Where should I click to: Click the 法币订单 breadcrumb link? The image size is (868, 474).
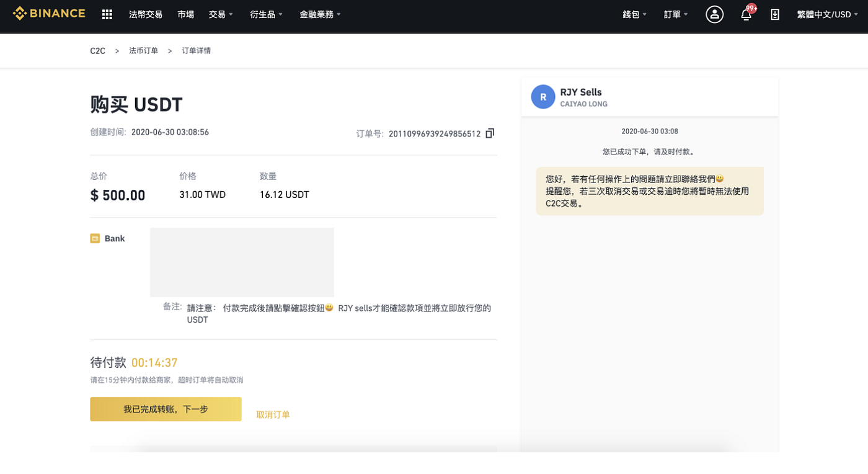tap(144, 51)
